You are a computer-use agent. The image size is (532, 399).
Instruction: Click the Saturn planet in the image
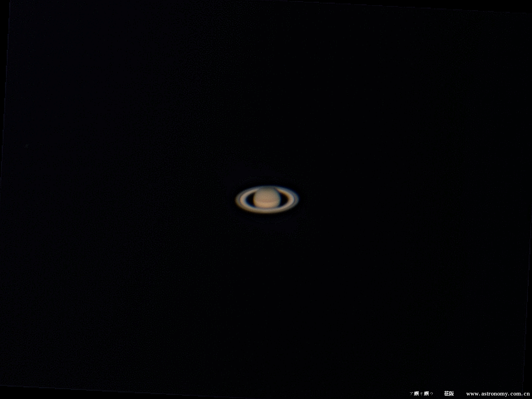point(267,199)
